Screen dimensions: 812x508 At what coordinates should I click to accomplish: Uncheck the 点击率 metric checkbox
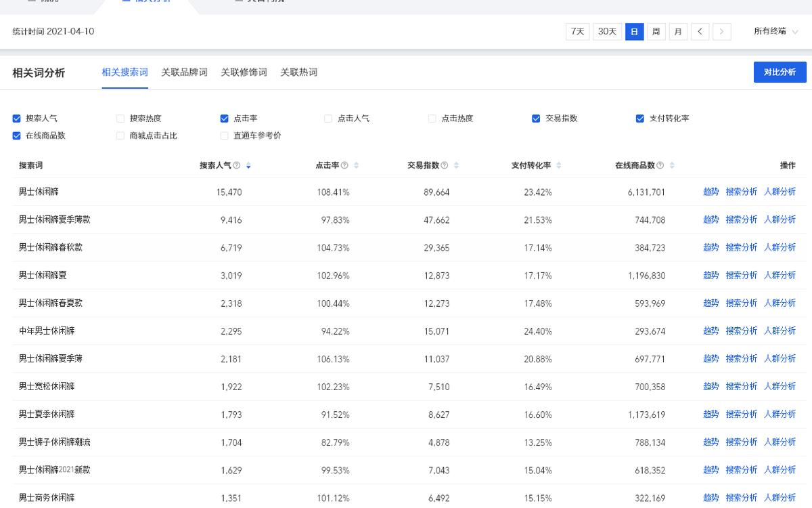[x=224, y=118]
